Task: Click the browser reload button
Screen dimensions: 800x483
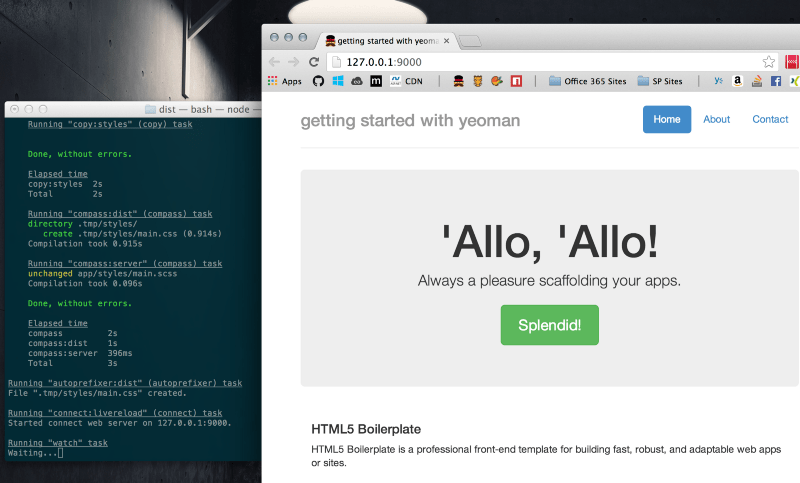Action: pos(314,61)
